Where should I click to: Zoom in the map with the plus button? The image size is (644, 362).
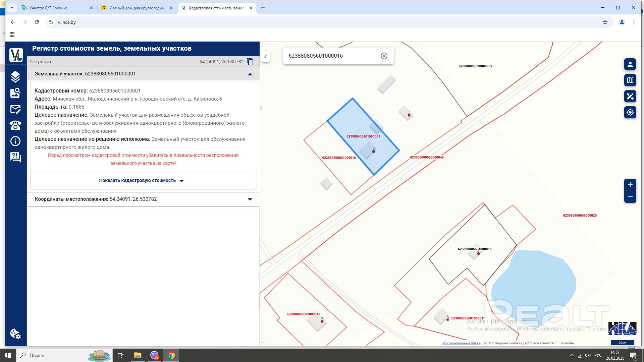pyautogui.click(x=630, y=185)
